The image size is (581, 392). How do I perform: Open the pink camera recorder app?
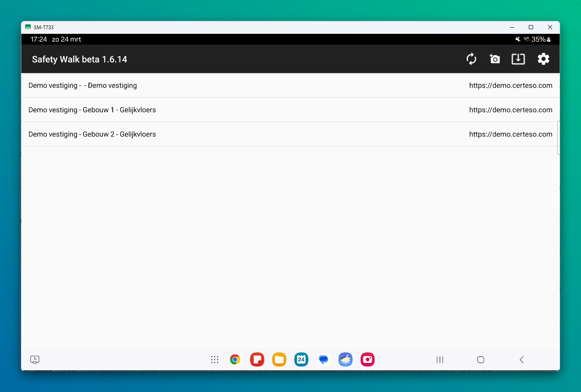point(368,359)
